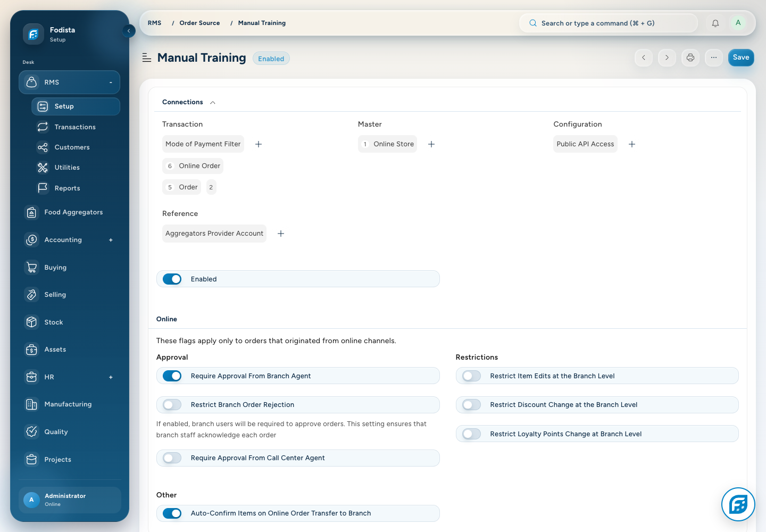Collapse the RMS sidebar group
The width and height of the screenshot is (766, 532).
point(111,82)
